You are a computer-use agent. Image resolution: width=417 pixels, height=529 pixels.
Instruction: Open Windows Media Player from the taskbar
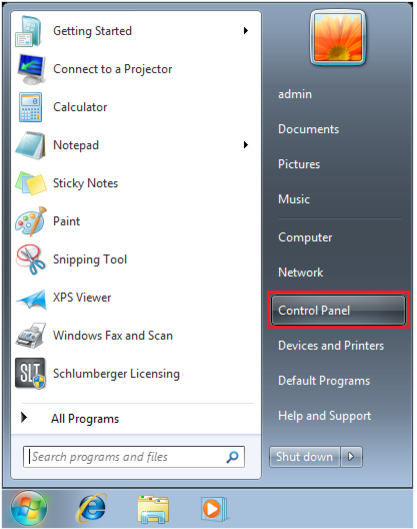point(214,508)
